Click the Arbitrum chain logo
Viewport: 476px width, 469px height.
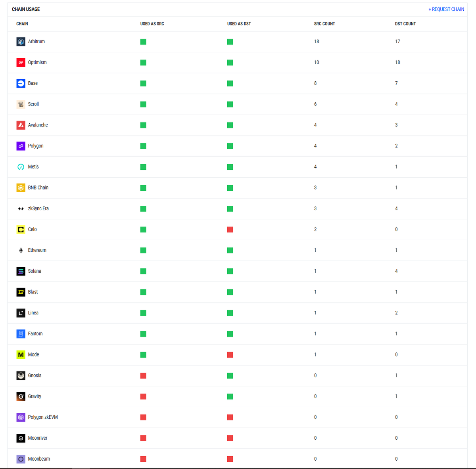(x=21, y=42)
